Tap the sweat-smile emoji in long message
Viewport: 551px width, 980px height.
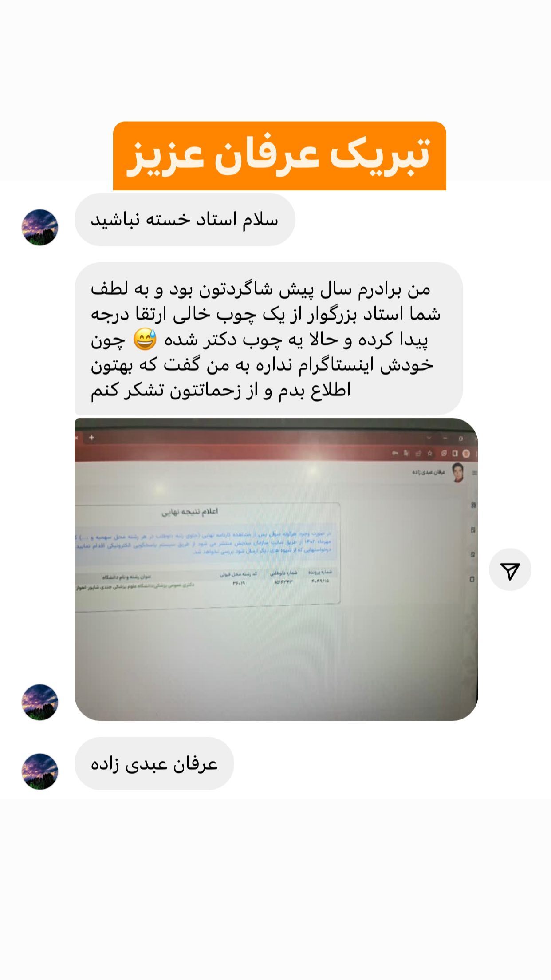[x=145, y=340]
